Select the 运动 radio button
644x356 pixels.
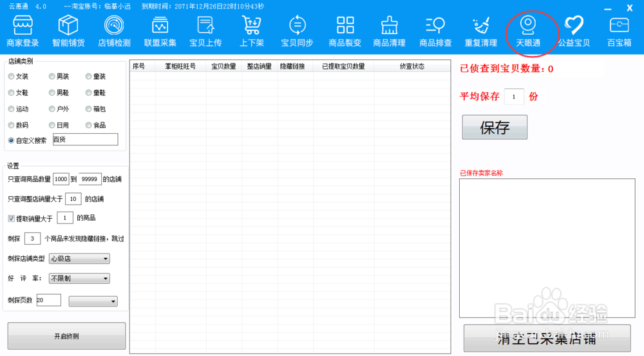click(x=11, y=109)
